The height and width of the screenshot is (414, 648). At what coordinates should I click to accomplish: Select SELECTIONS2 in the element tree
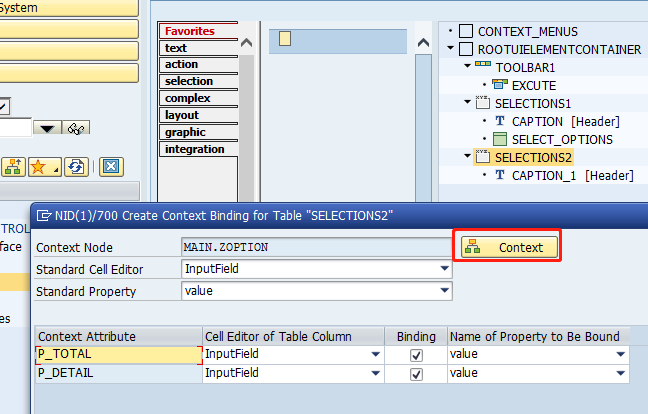coord(533,157)
